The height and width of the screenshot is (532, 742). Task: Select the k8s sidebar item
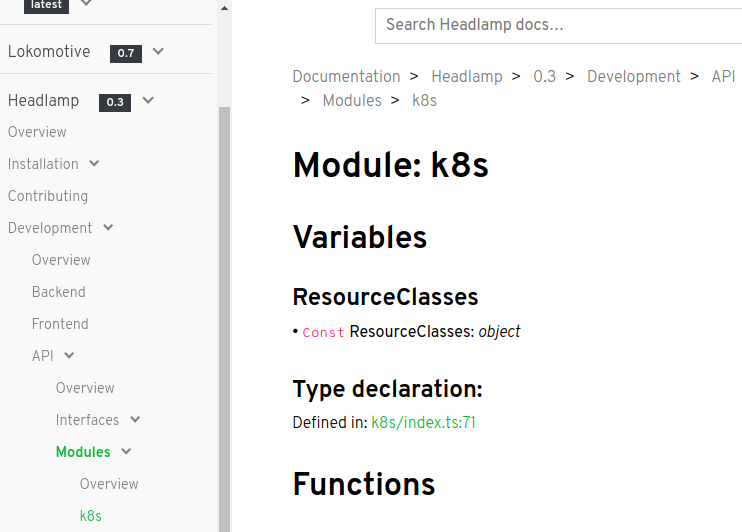point(91,516)
